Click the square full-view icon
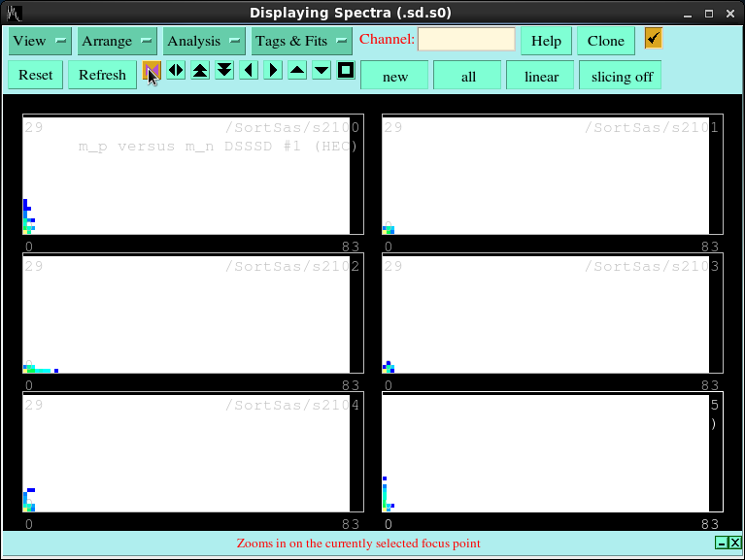 pos(346,71)
